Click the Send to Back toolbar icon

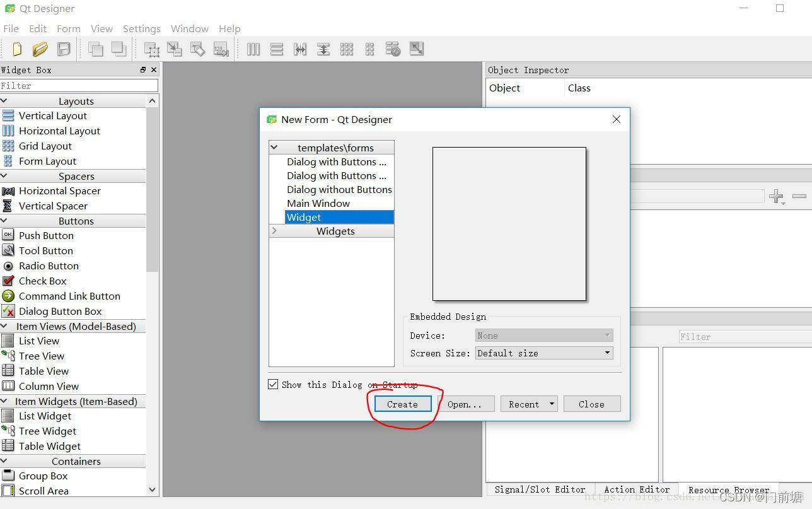point(96,49)
